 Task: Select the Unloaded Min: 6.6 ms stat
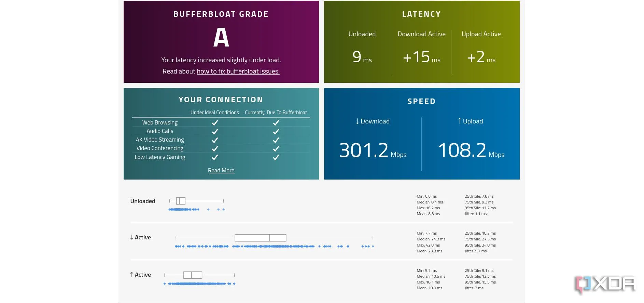[426, 196]
